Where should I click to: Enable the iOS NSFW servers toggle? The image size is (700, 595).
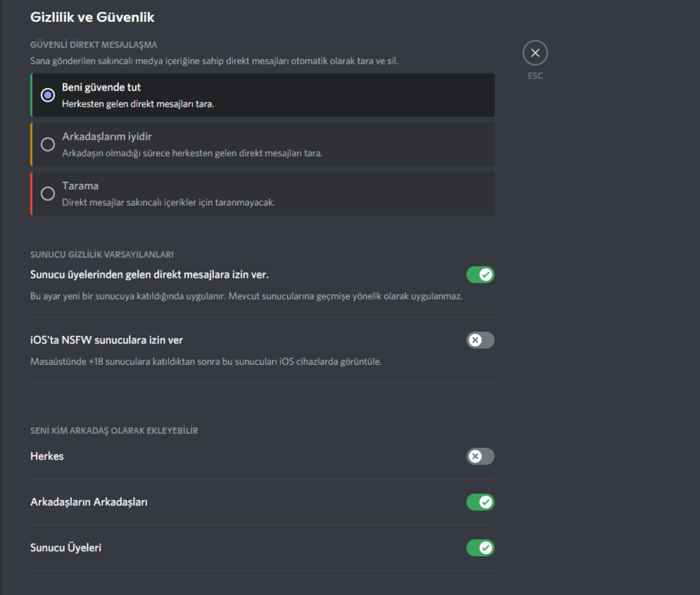pos(480,340)
